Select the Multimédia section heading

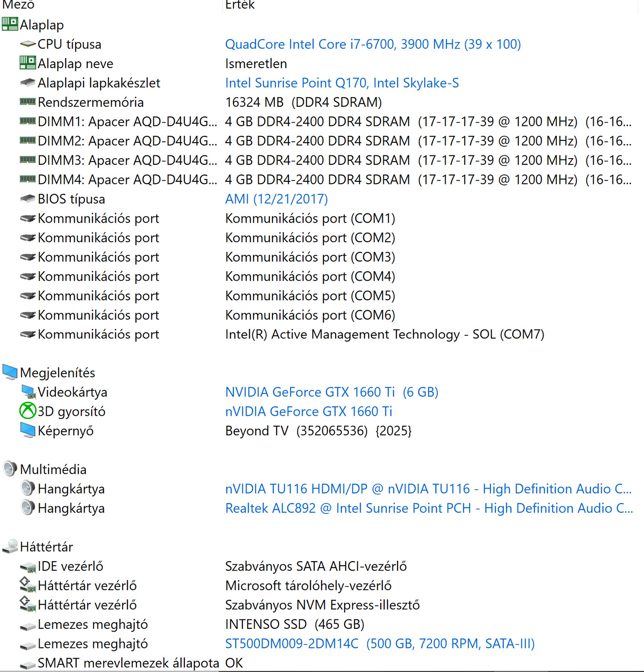coord(53,469)
